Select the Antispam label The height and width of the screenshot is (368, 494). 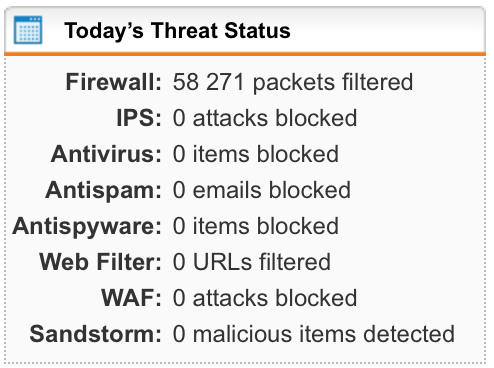(103, 190)
